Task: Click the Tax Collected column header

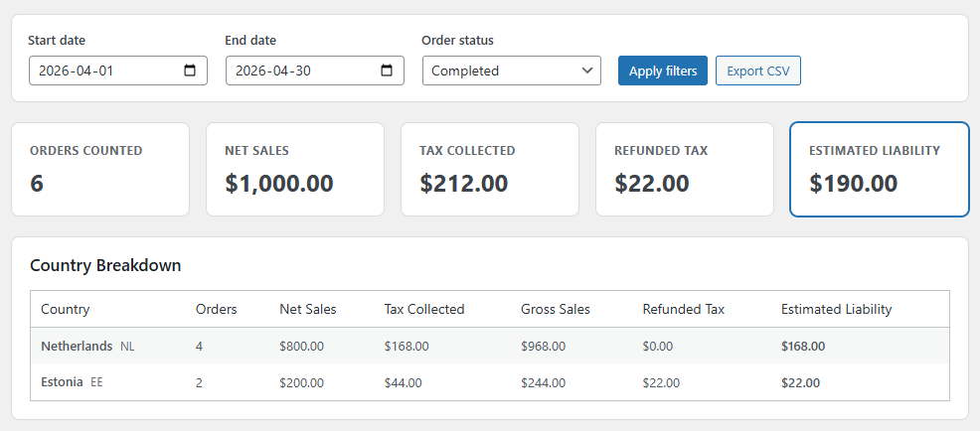Action: pos(424,309)
